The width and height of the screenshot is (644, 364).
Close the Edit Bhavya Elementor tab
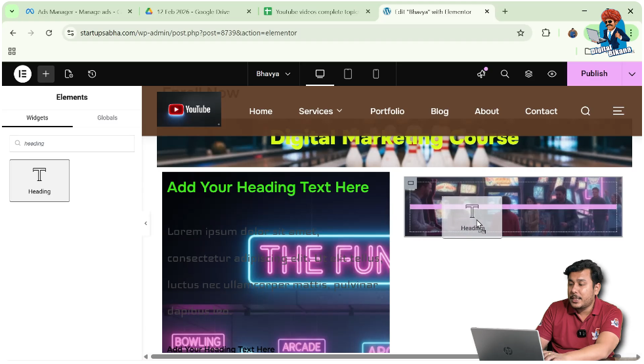tap(487, 12)
